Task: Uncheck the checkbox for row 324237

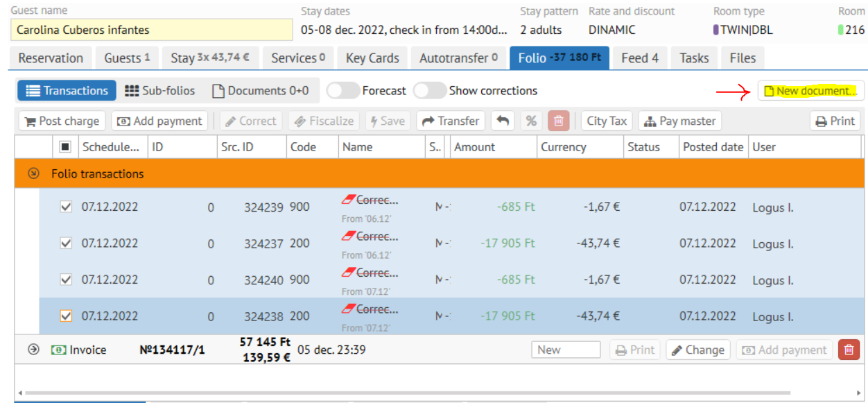Action: click(66, 243)
